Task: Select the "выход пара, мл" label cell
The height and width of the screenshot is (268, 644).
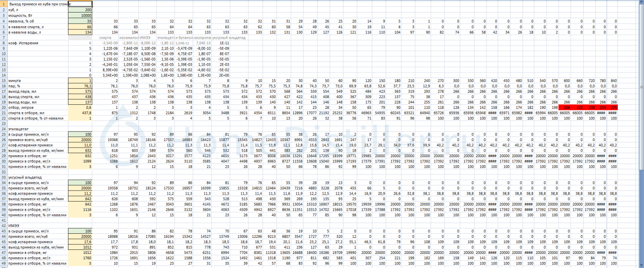Action: pos(38,91)
